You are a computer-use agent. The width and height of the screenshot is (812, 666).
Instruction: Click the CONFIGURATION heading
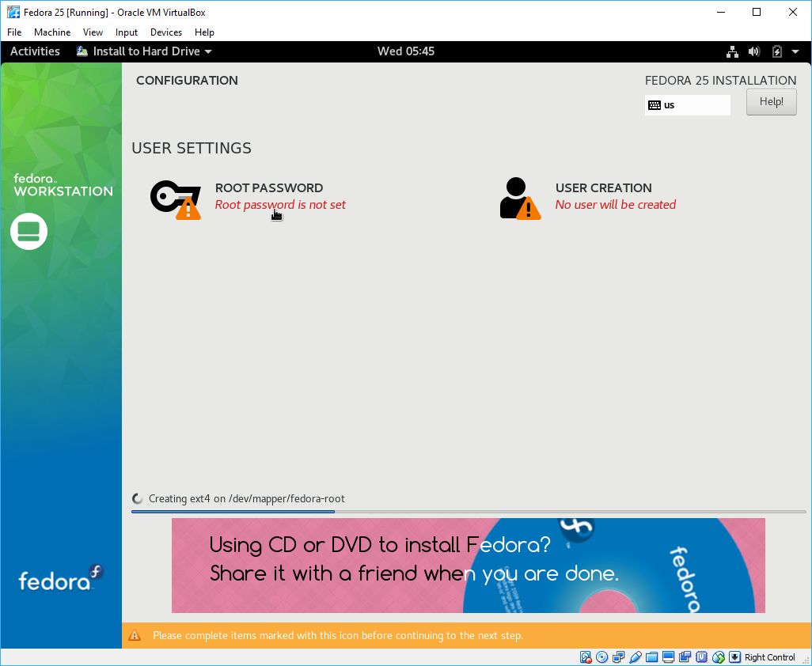click(x=187, y=81)
